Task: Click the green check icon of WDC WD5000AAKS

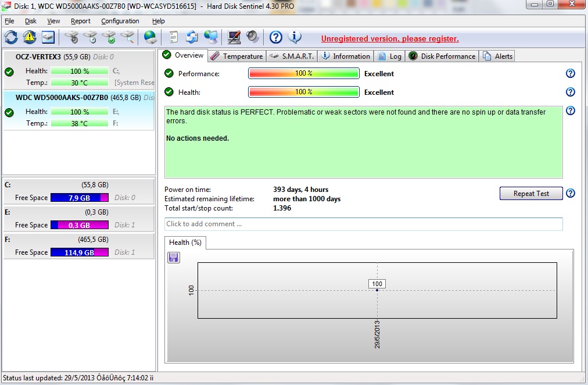Action: click(9, 112)
